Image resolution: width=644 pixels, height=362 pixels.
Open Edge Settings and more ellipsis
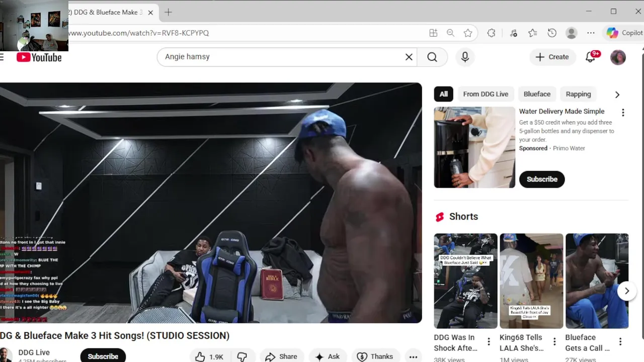pos(591,33)
